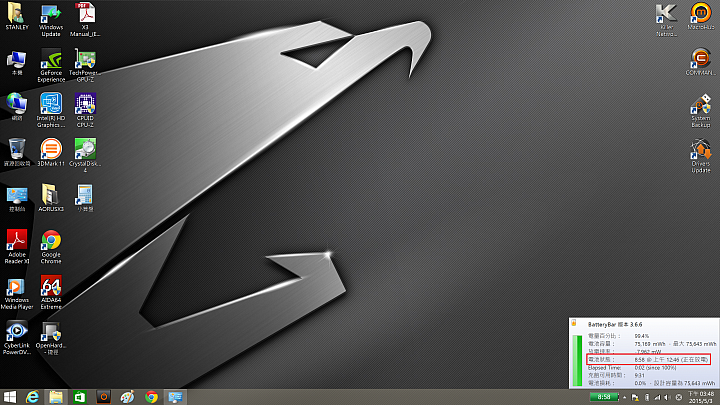Launch 3DMark 11 from desktop
This screenshot has width=720, height=405.
[x=51, y=152]
